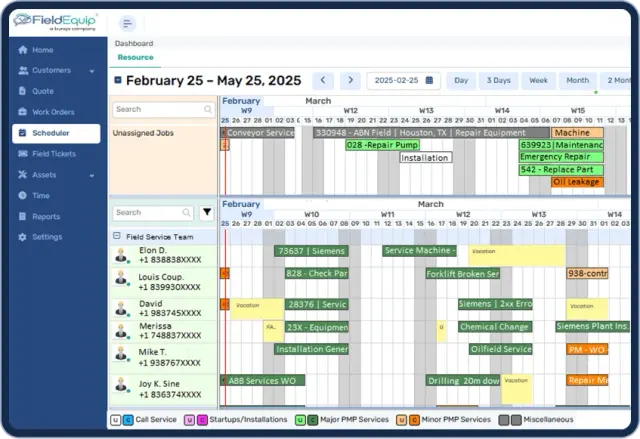This screenshot has height=439, width=640.
Task: Click Merissa's avatar icon
Action: pos(121,331)
